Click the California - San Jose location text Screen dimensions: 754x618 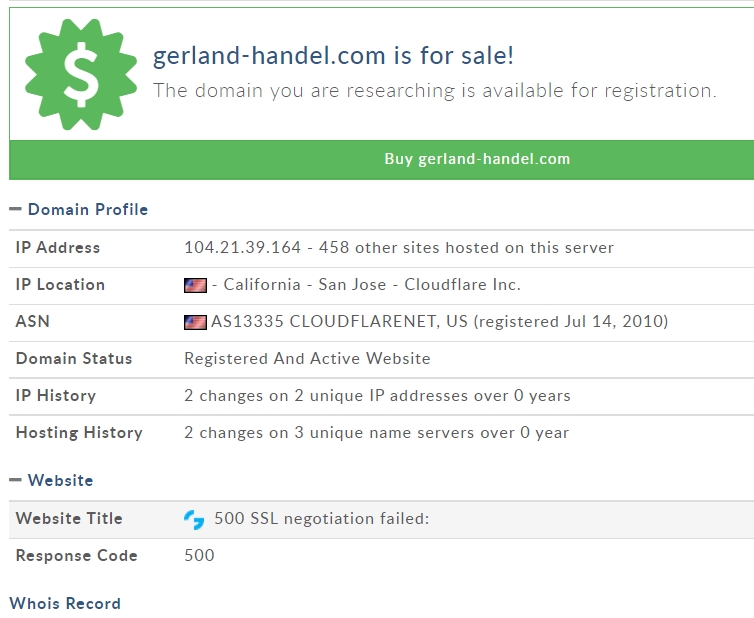(305, 285)
